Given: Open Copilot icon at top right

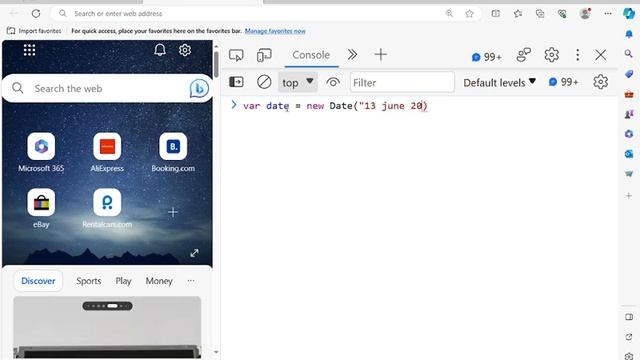Looking at the screenshot, I should pos(629,13).
